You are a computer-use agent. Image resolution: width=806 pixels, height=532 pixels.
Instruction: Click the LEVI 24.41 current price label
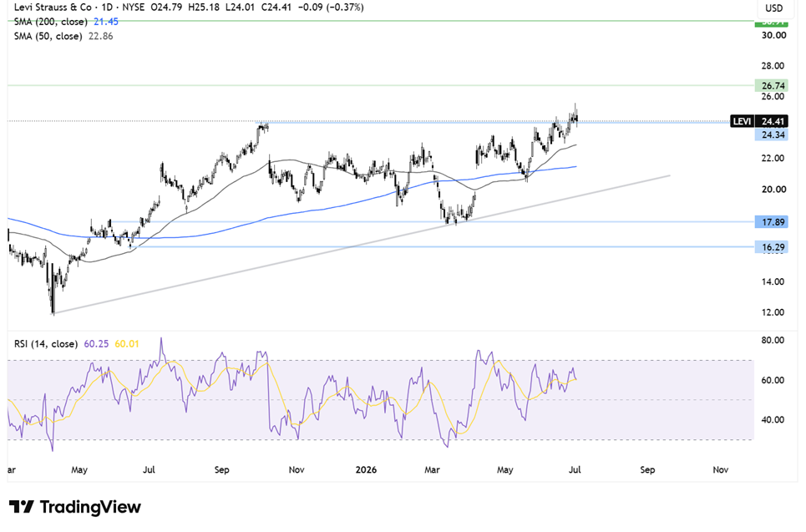[x=759, y=121]
